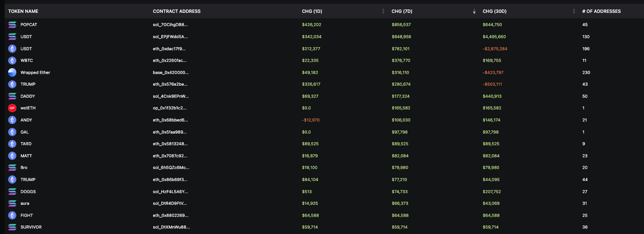The width and height of the screenshot is (644, 234).
Task: Click the Solana icon beside SURVIVOR
Action: tap(12, 227)
